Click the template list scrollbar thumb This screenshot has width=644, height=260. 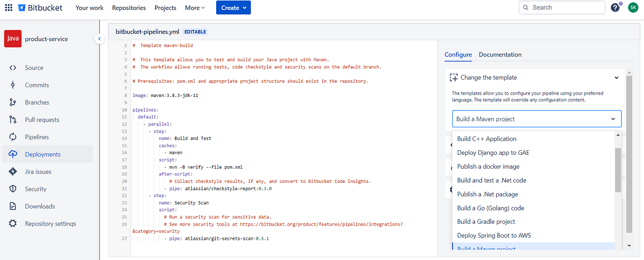click(x=618, y=170)
